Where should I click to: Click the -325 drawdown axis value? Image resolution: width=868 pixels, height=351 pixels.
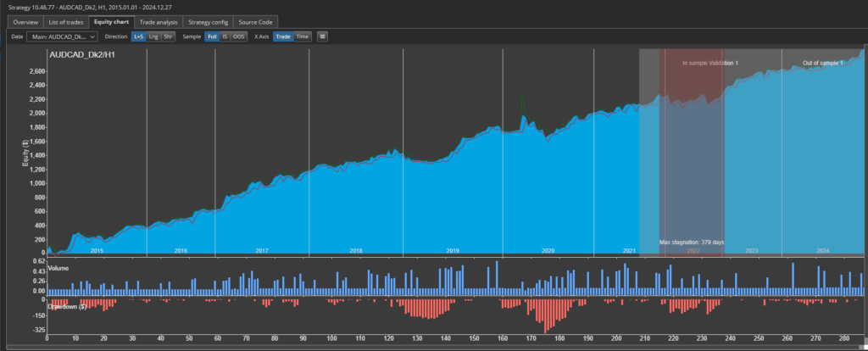[38, 330]
